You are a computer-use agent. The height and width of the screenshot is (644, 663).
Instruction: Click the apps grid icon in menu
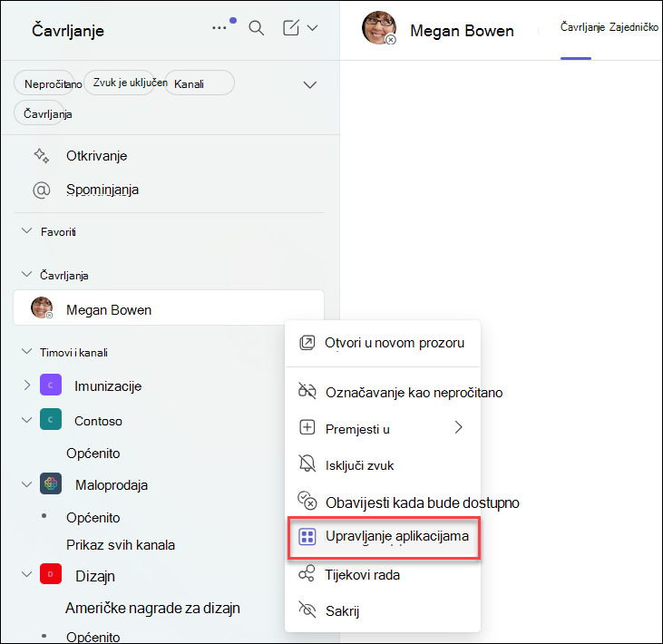(307, 537)
